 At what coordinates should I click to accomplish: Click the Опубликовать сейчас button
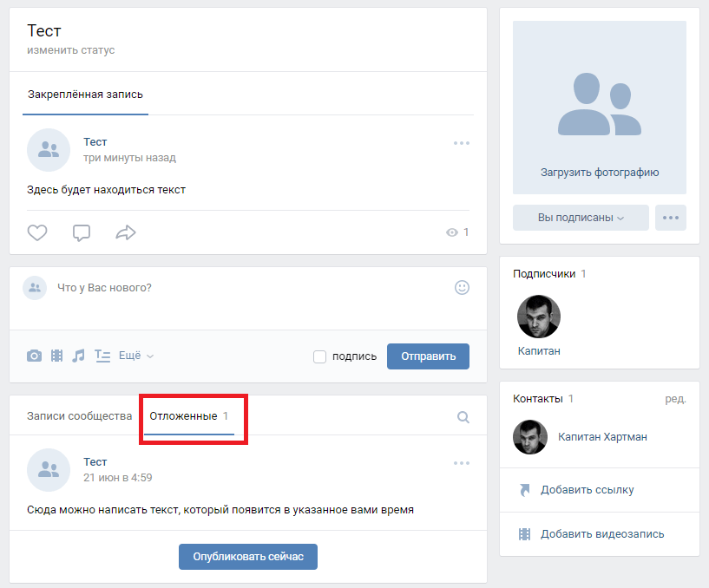point(248,557)
